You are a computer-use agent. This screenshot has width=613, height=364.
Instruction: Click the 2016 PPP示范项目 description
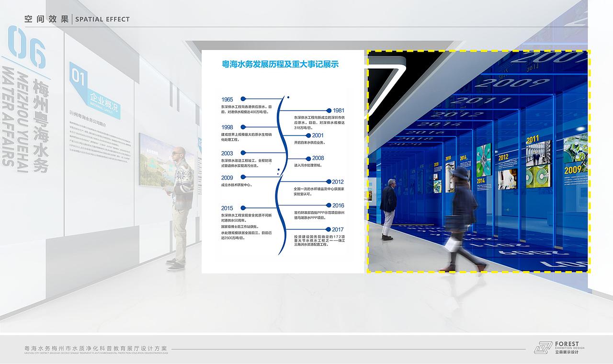(x=319, y=216)
